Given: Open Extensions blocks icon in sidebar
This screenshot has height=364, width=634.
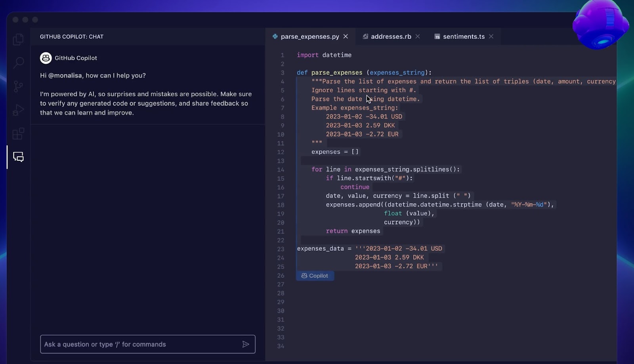Looking at the screenshot, I should (x=18, y=134).
